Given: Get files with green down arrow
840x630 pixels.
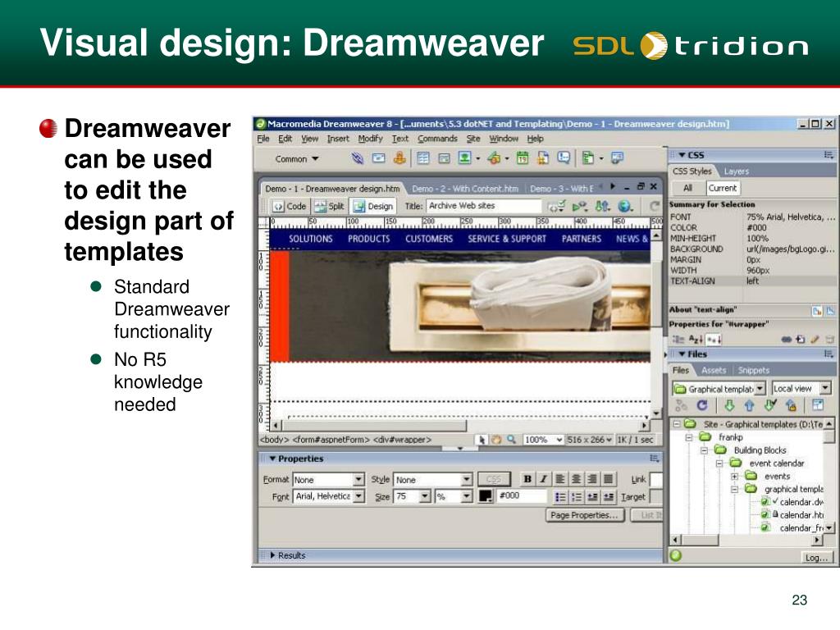Looking at the screenshot, I should click(729, 405).
